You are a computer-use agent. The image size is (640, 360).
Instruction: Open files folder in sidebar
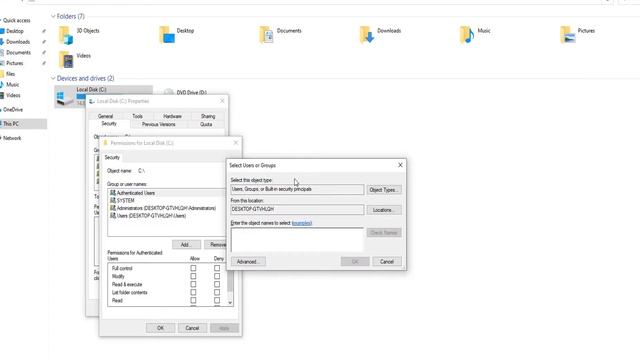(x=11, y=74)
